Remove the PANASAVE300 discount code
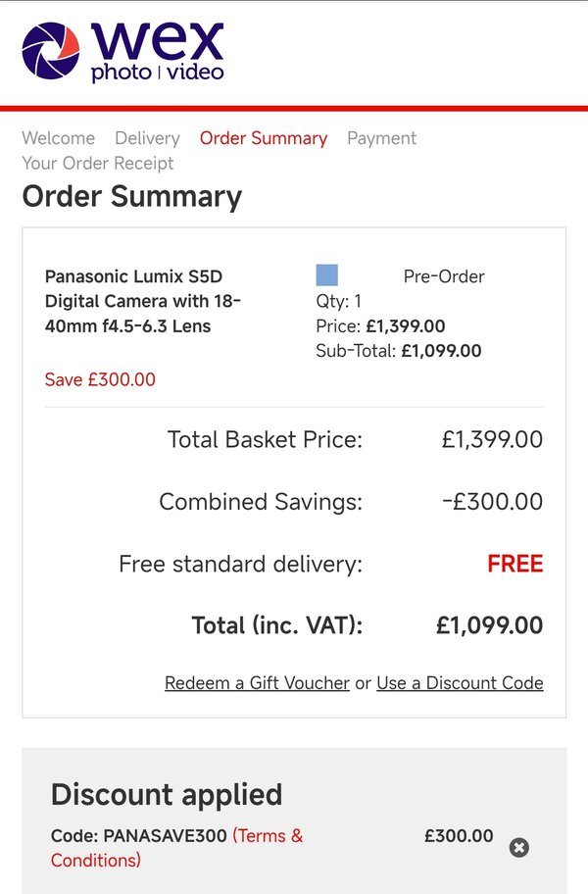The image size is (588, 894). (x=519, y=848)
